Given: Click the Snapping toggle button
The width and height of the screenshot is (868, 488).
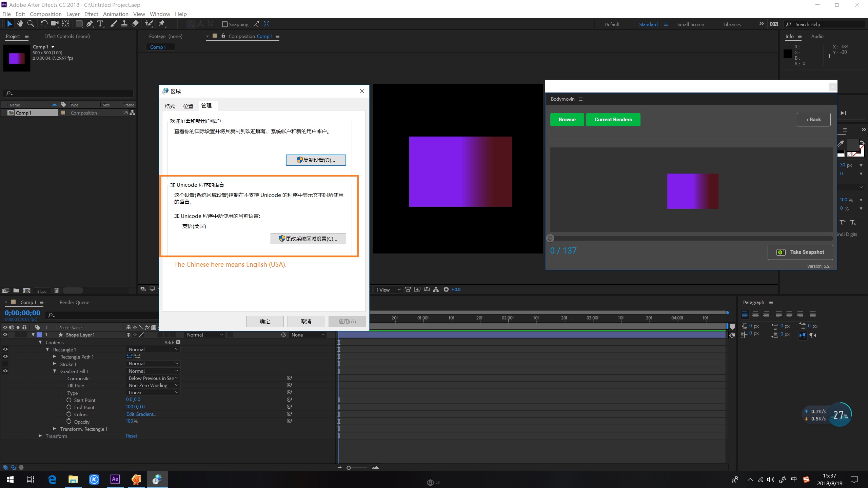Looking at the screenshot, I should tap(224, 24).
